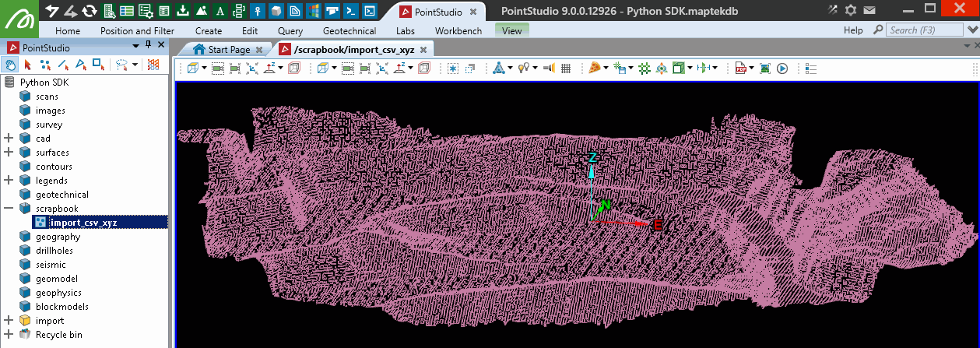The width and height of the screenshot is (980, 348).
Task: Open the light bulb dropdown arrow
Action: (535, 69)
